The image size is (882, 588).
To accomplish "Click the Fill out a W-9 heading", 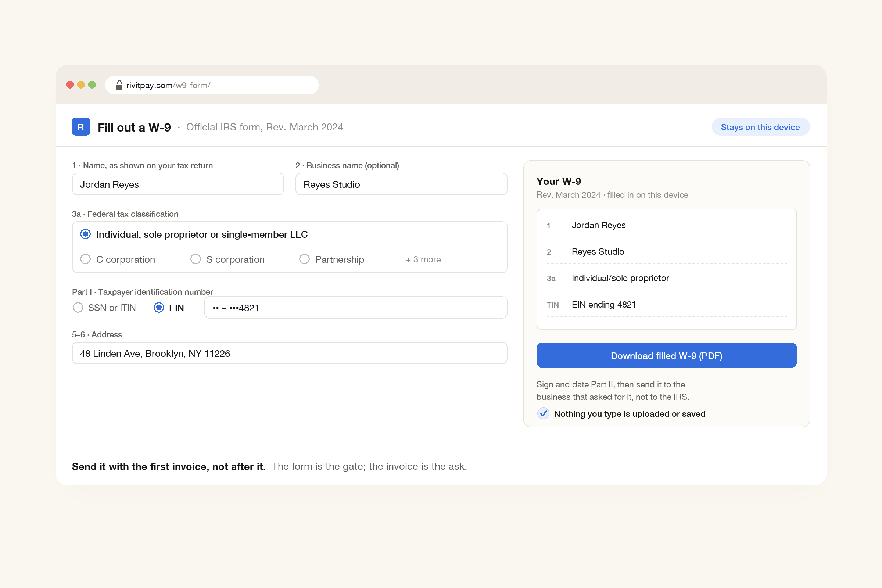I will point(134,127).
